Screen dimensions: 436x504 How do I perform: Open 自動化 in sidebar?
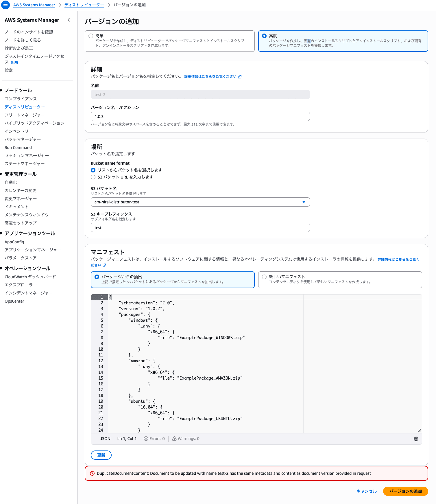point(11,182)
